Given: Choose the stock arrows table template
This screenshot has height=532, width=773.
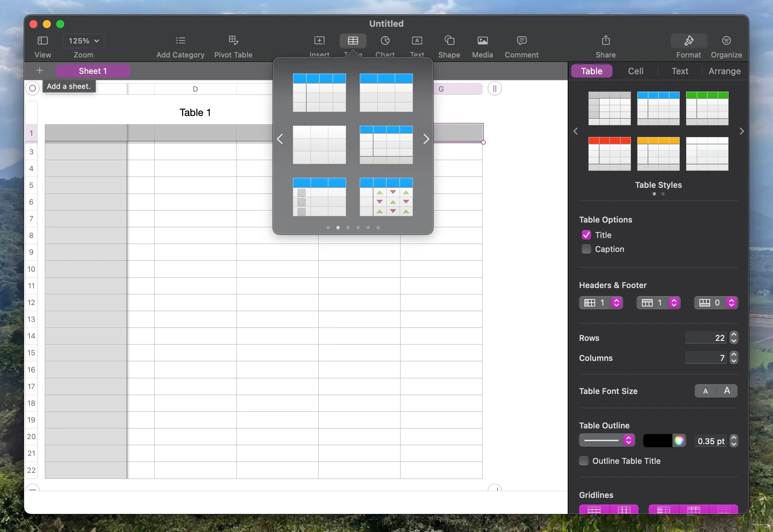Looking at the screenshot, I should [386, 197].
